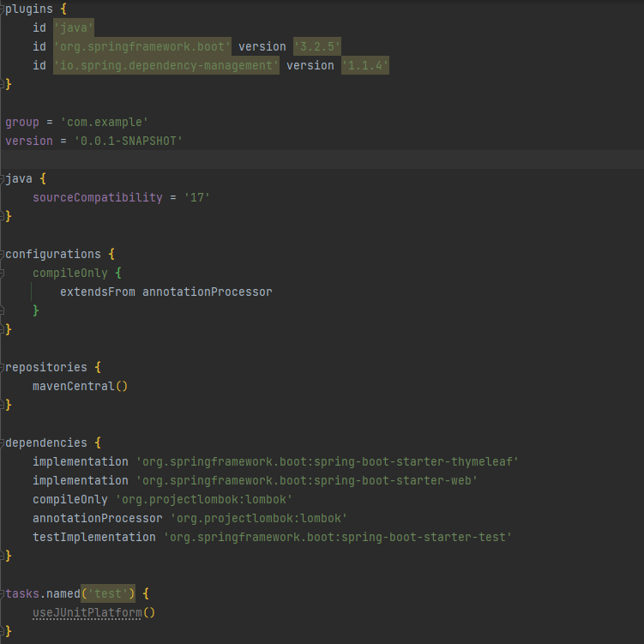
Task: Collapse the repositories block fold marker
Action: point(2,367)
